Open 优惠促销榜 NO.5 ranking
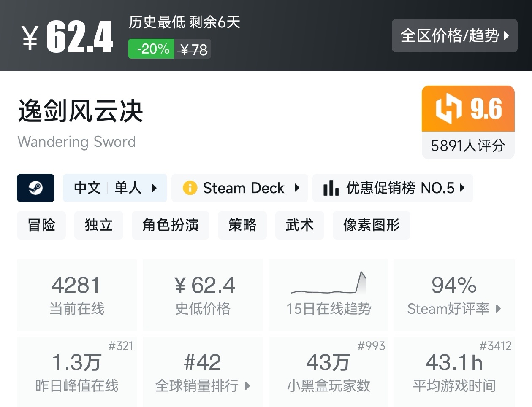 coord(393,188)
